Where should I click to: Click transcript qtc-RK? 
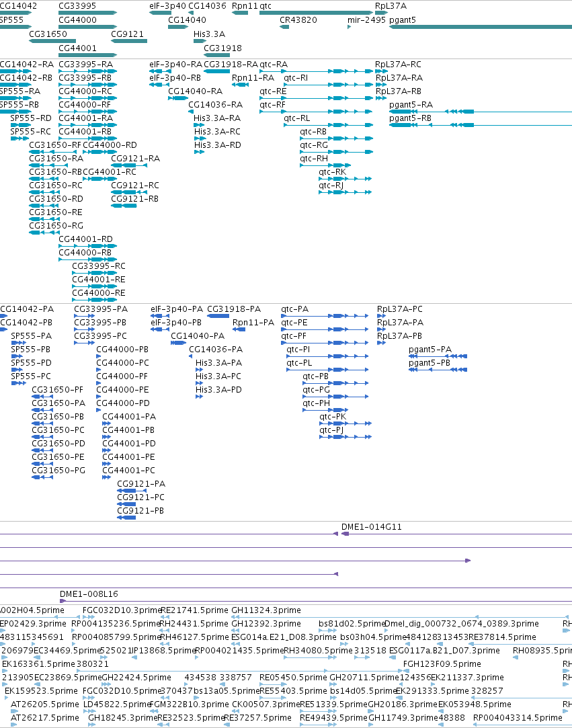pos(345,179)
